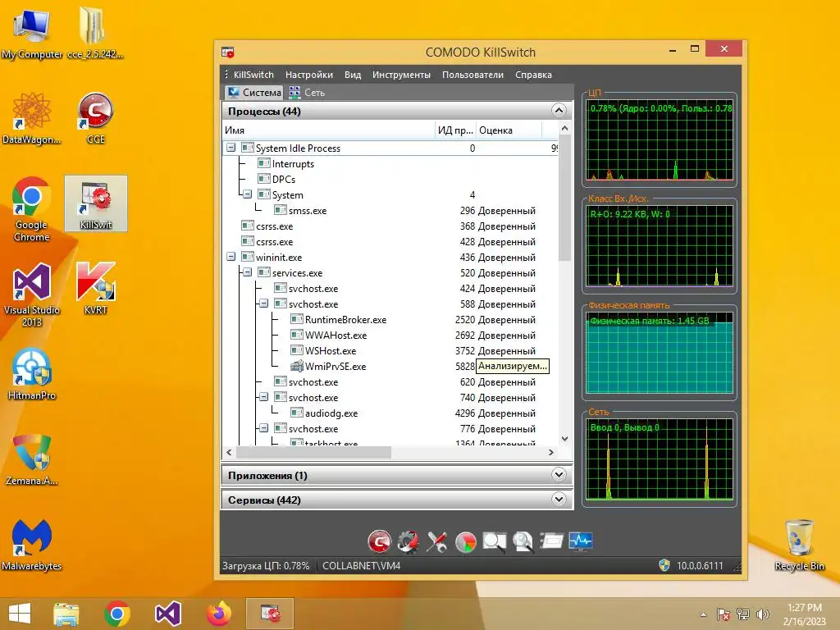Show hidden tray icons arrow
The image size is (840, 630).
[x=703, y=614]
